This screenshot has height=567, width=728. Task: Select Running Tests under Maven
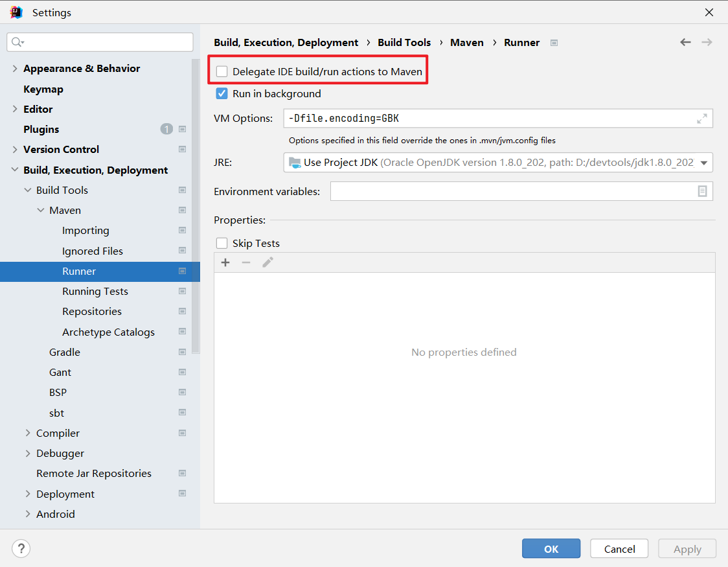point(95,292)
